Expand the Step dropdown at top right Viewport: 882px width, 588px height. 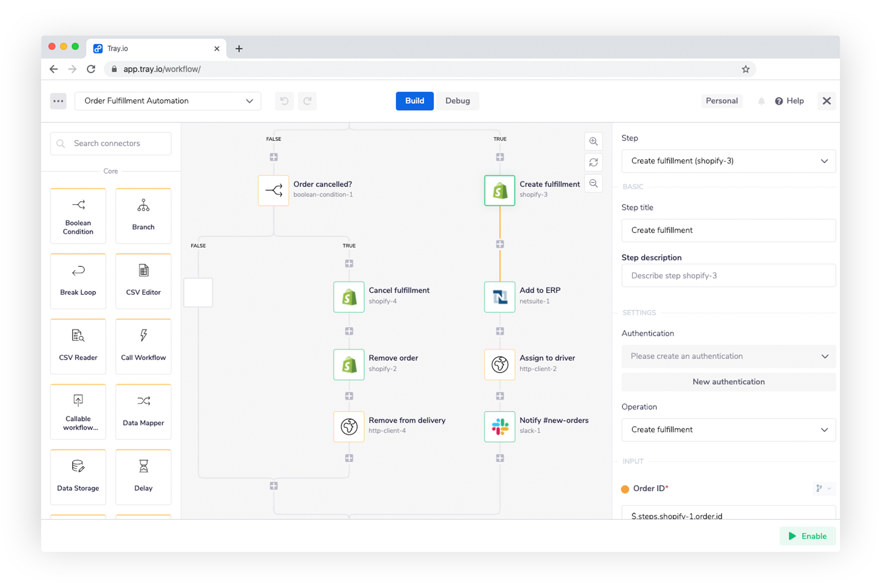(826, 161)
